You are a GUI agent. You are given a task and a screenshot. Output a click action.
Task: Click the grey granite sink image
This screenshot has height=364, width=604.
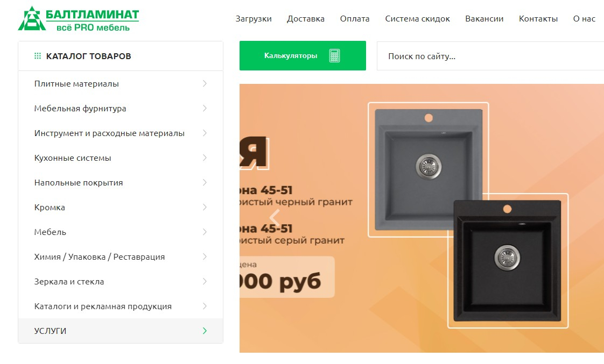(x=429, y=169)
